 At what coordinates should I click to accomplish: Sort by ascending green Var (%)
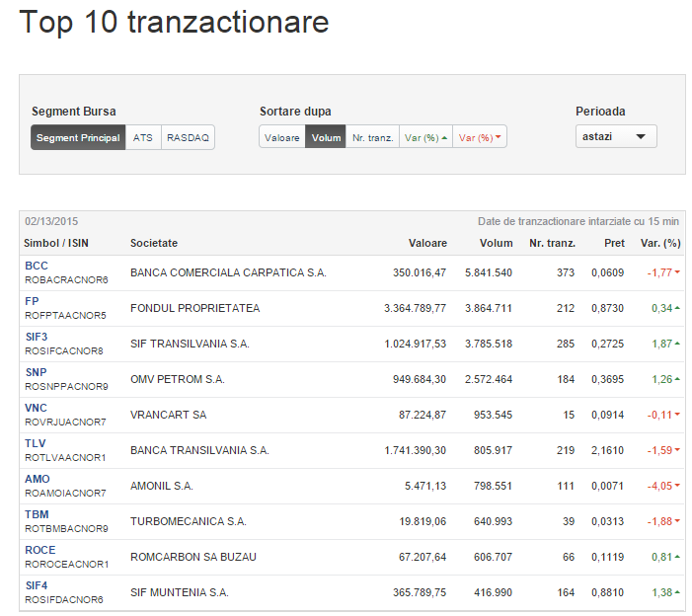click(x=425, y=137)
